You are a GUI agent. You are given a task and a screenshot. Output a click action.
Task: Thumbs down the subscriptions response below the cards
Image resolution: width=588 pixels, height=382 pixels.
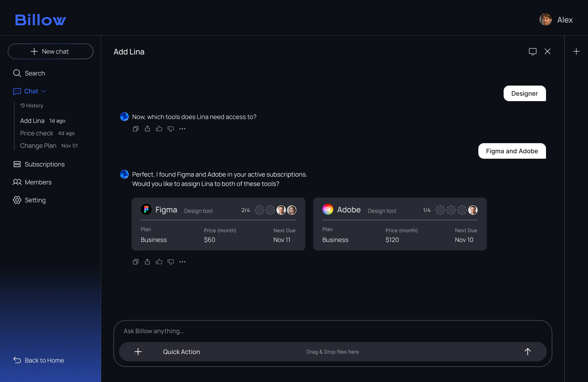(171, 262)
